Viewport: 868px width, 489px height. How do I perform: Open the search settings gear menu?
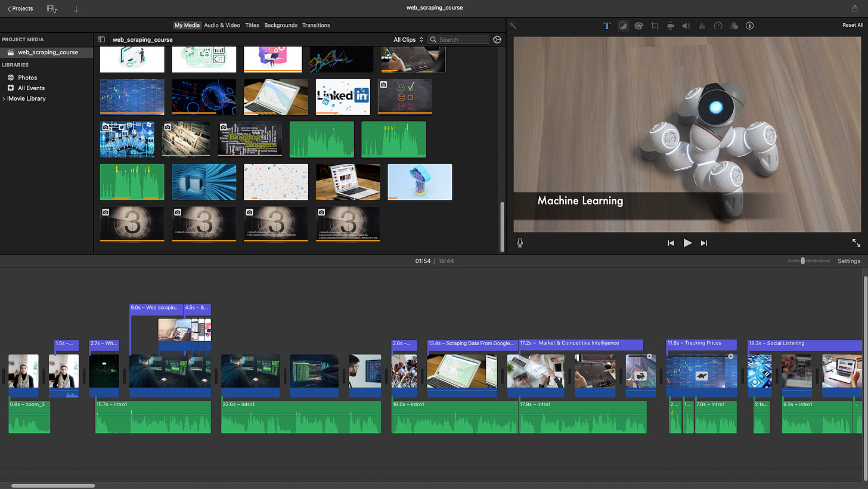[497, 39]
